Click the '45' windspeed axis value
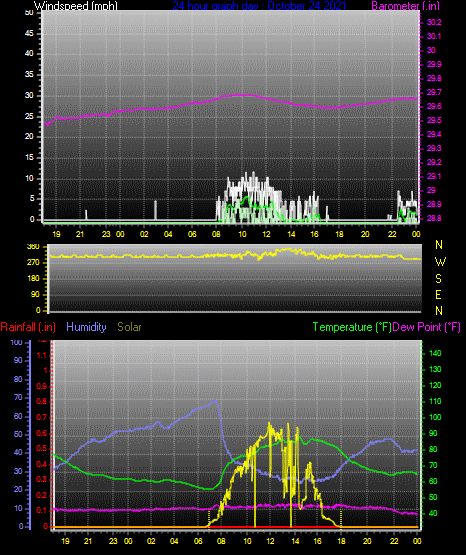Screen dimensions: 466x555 29,34
